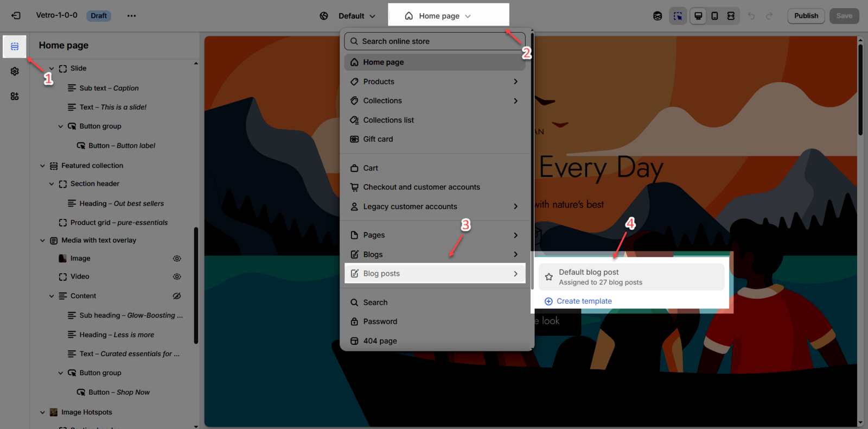Viewport: 868px width, 429px height.
Task: Open the Home page template dropdown
Action: [x=438, y=16]
